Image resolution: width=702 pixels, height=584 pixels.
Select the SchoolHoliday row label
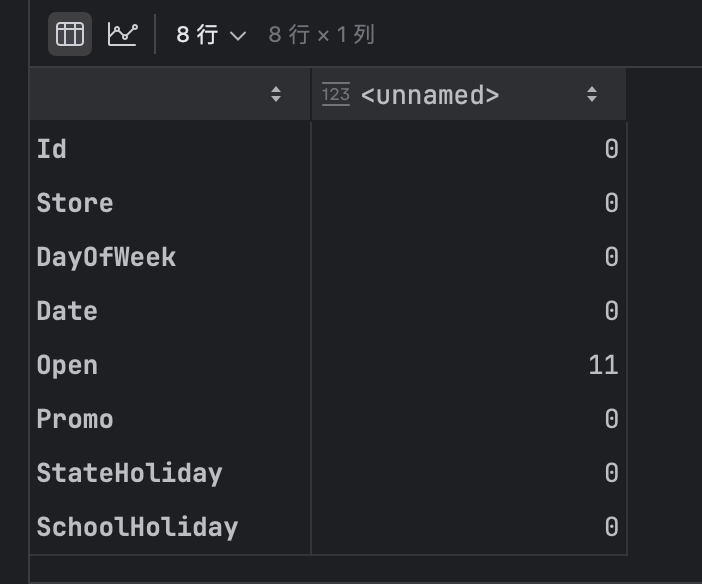tap(137, 527)
